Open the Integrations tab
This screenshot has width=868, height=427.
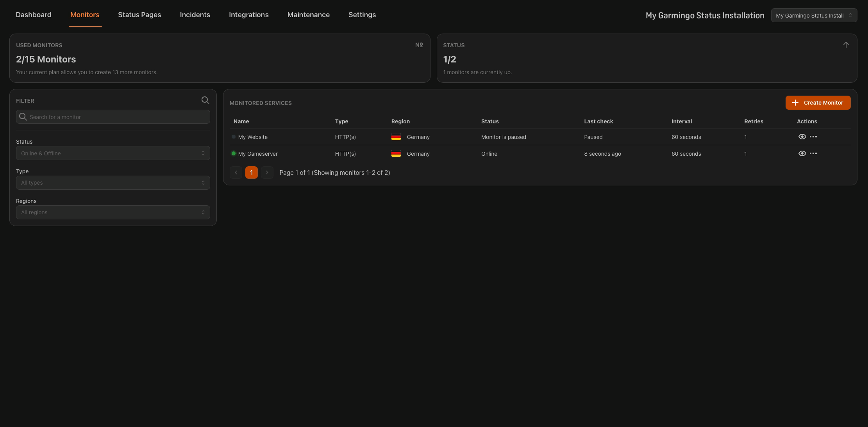pyautogui.click(x=249, y=15)
